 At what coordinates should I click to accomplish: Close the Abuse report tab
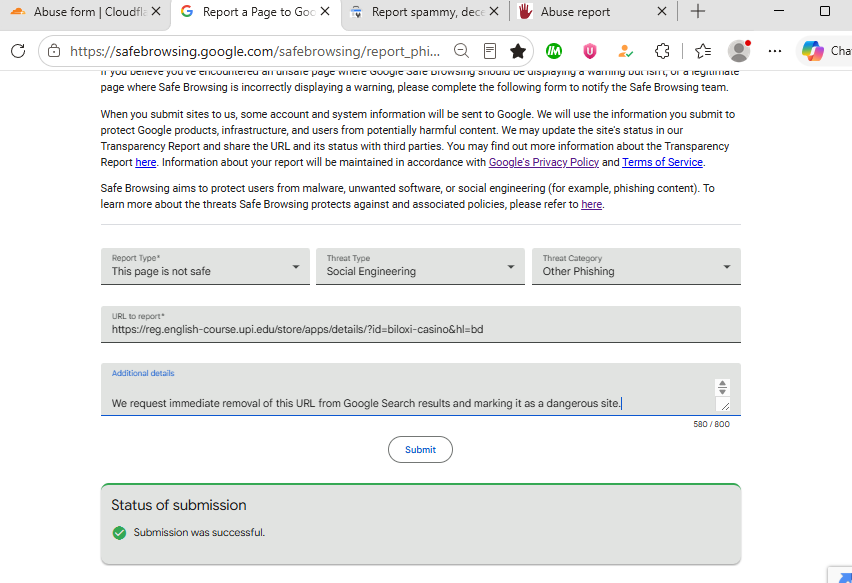[662, 11]
